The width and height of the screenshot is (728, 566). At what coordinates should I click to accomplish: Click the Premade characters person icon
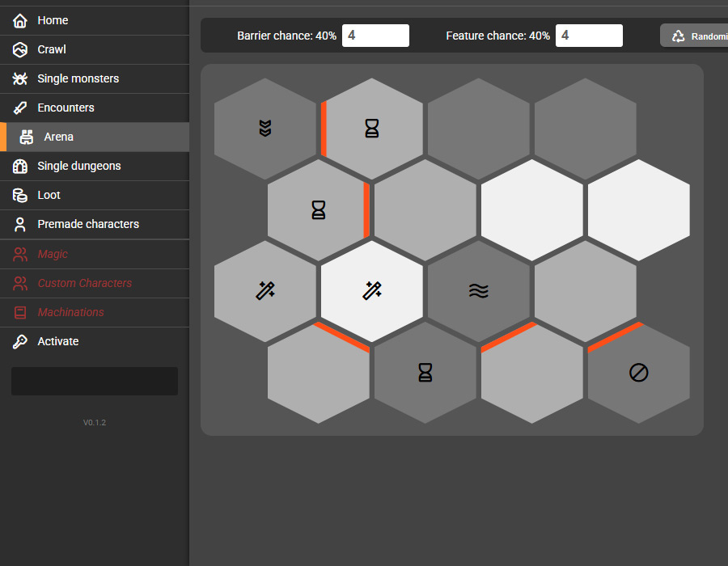20,225
